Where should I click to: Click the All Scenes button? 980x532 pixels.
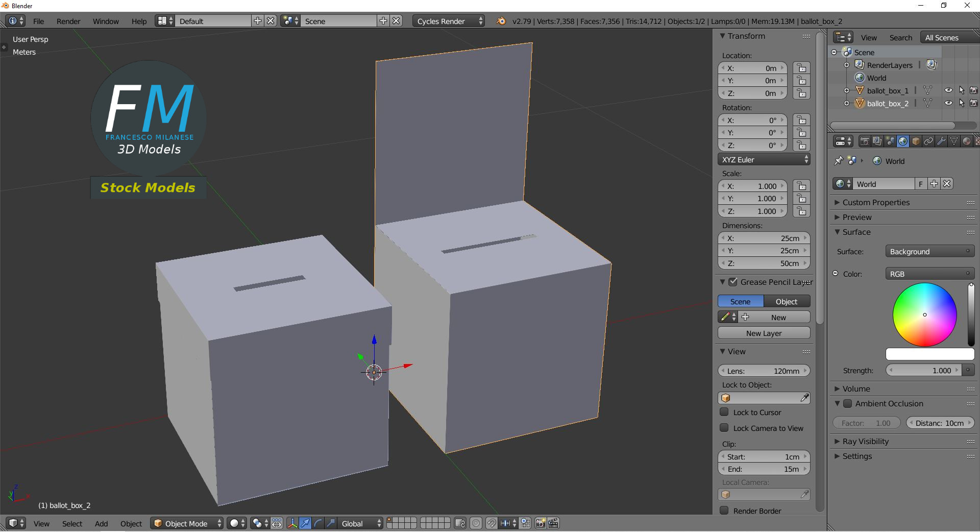[942, 37]
